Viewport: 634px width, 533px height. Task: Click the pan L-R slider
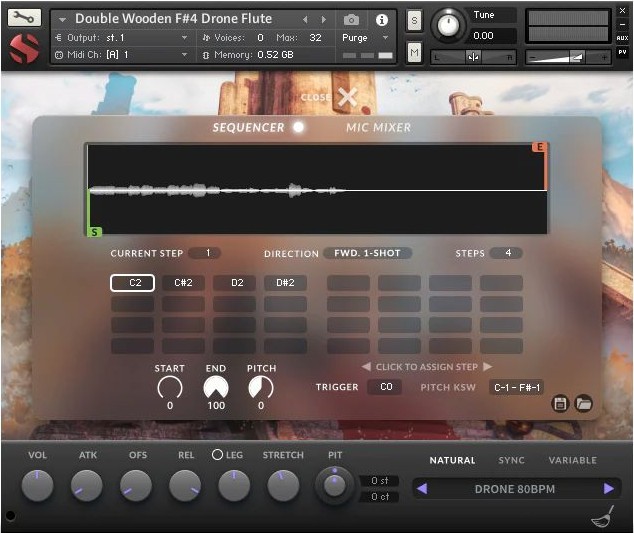click(473, 57)
